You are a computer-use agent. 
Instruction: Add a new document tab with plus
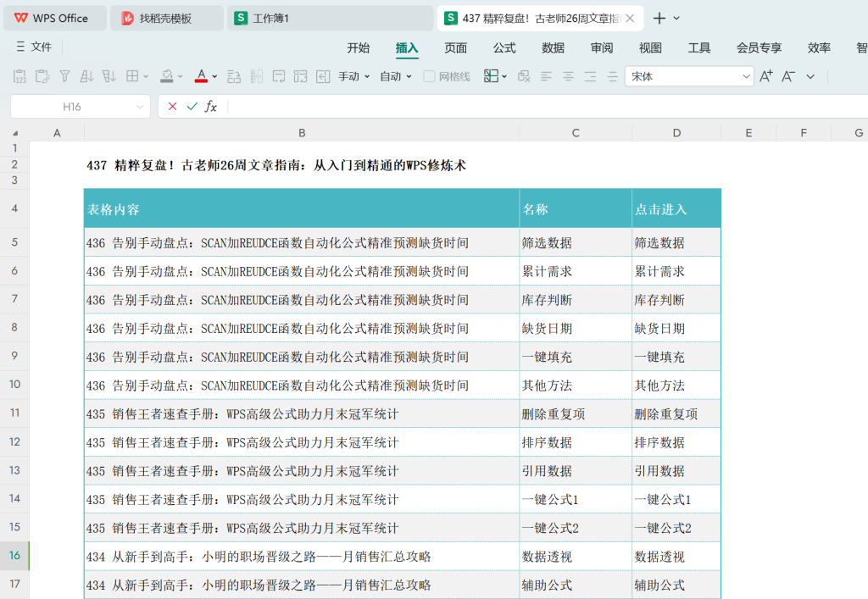point(659,19)
